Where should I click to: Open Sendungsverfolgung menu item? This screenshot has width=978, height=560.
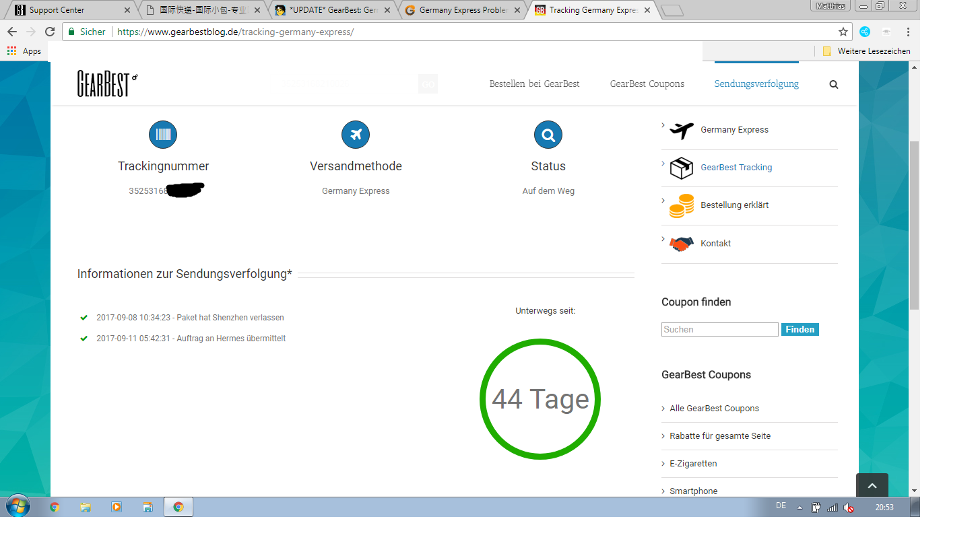pyautogui.click(x=756, y=84)
